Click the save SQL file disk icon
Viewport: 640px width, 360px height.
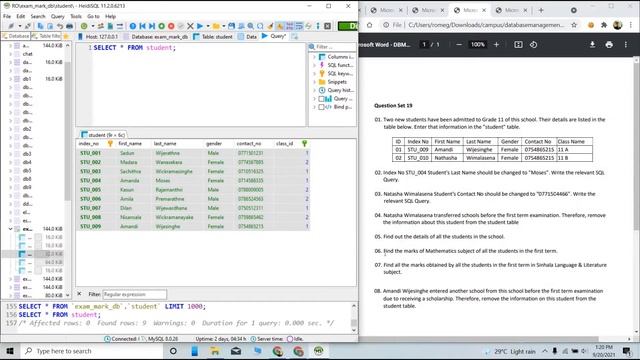pyautogui.click(x=231, y=26)
